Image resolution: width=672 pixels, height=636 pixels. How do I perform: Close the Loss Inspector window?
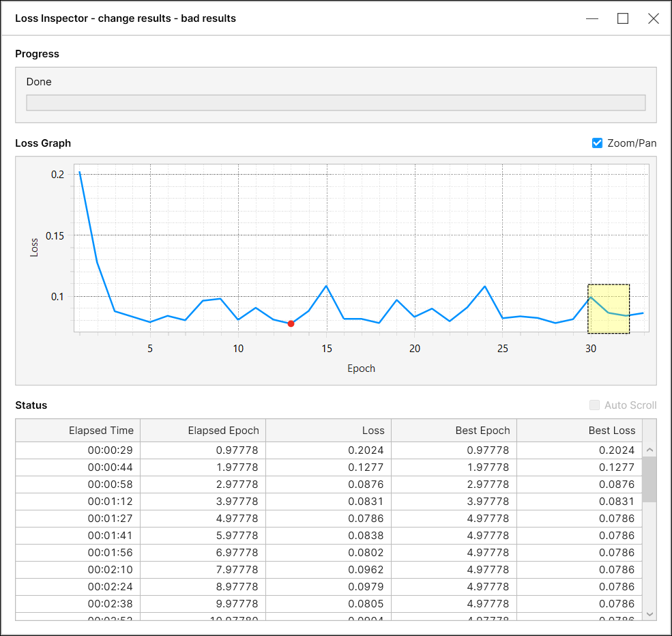tap(653, 18)
